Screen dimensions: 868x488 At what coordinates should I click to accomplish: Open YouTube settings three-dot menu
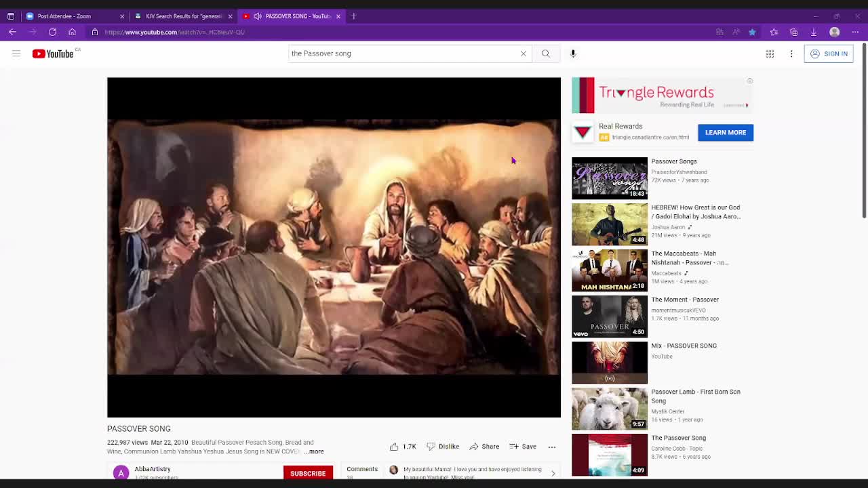[791, 54]
